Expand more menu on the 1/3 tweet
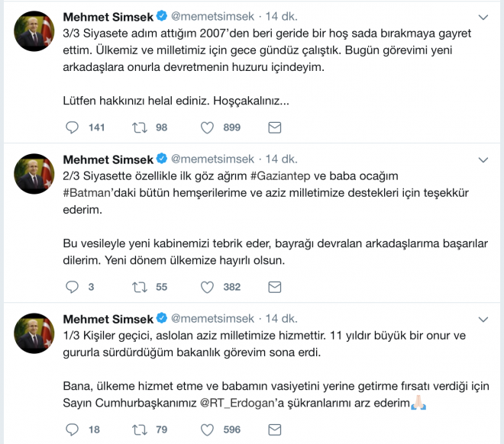504x444 pixels. [482, 319]
